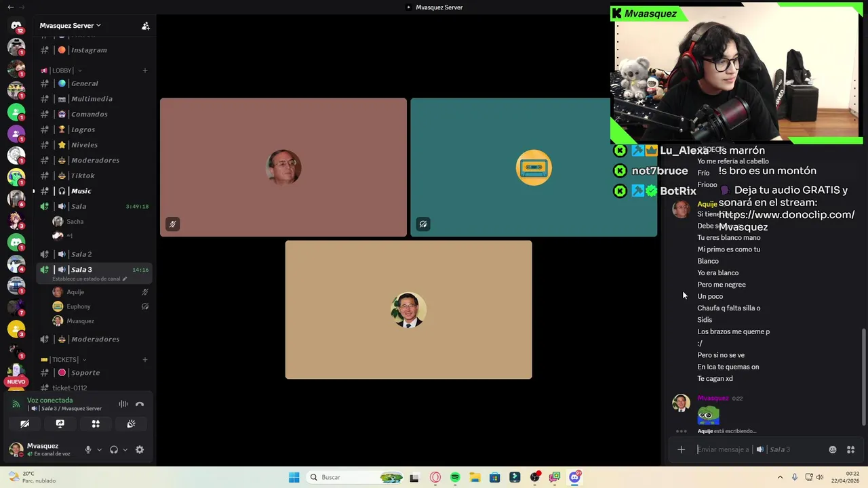
Task: Show hidden system tray icons
Action: coord(780,477)
